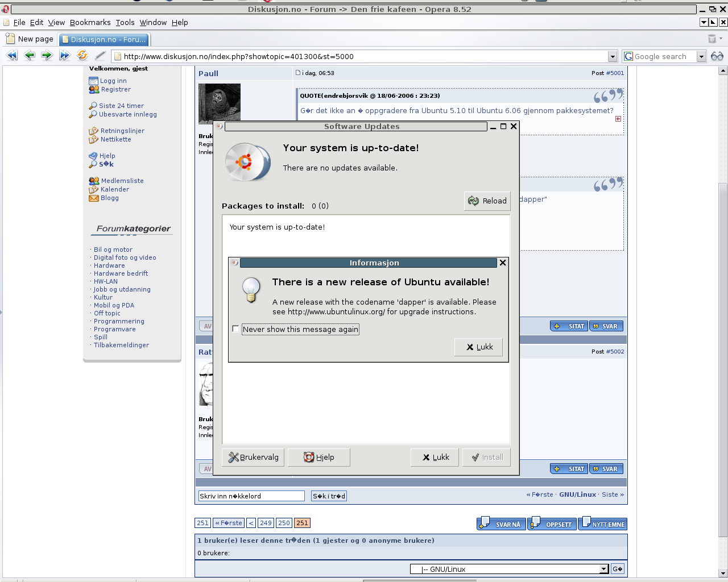
Task: Click the Søk i tråd button
Action: click(x=329, y=496)
